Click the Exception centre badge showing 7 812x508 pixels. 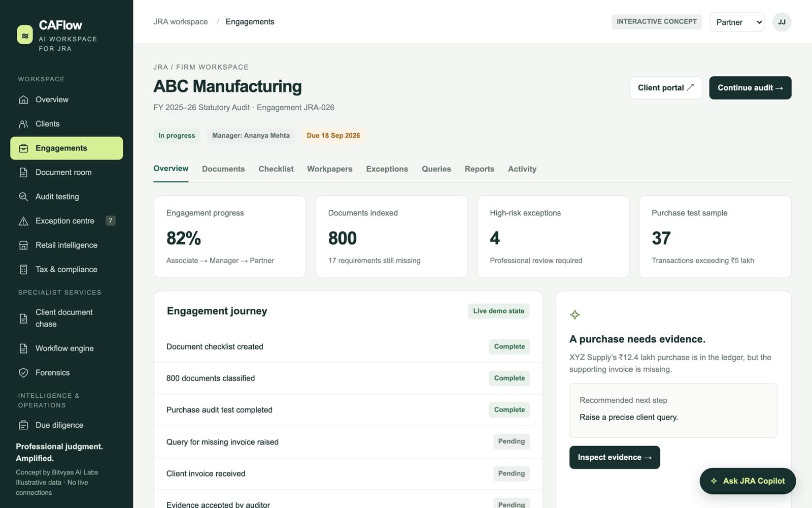pos(110,221)
